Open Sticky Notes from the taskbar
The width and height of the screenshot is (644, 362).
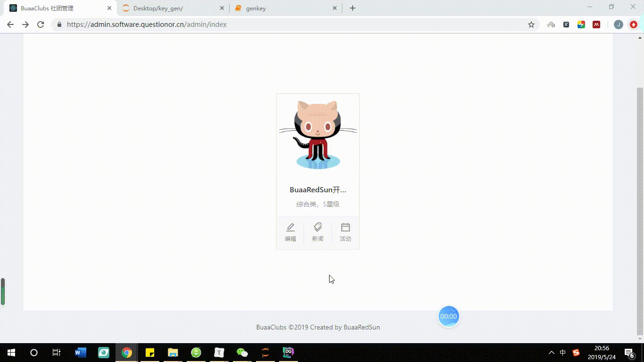[150, 353]
